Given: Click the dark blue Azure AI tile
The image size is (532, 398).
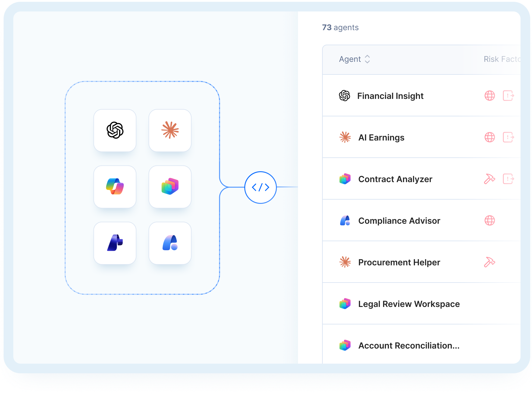Looking at the screenshot, I should 115,243.
